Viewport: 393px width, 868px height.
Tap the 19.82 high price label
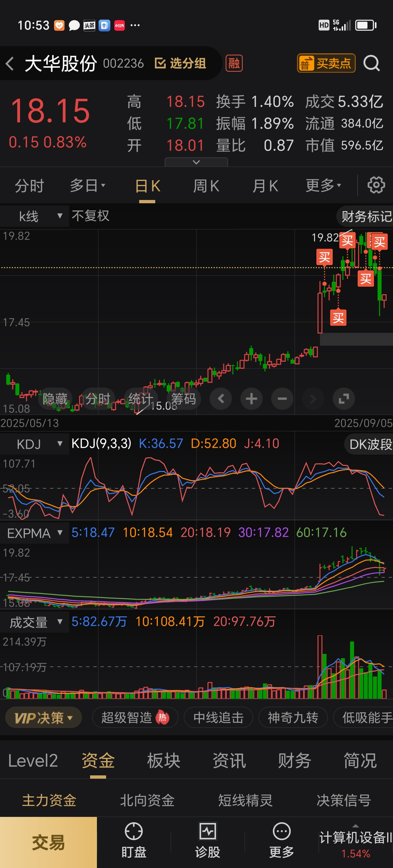pyautogui.click(x=325, y=238)
